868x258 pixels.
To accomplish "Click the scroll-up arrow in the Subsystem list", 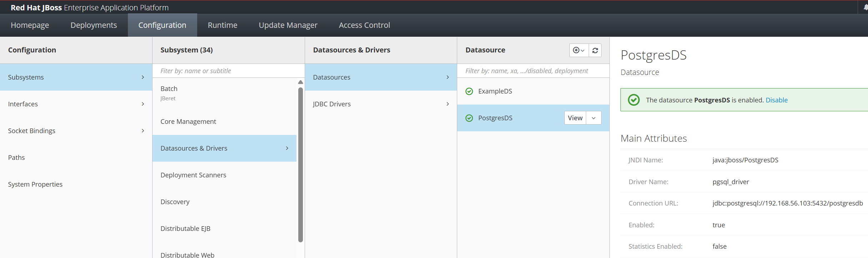I will click(300, 82).
